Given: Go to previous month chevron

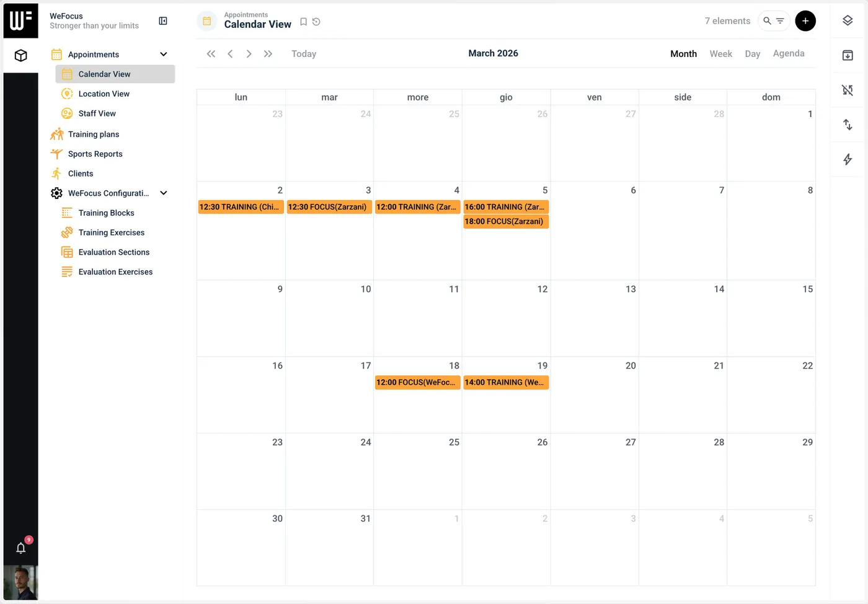Looking at the screenshot, I should [x=230, y=54].
